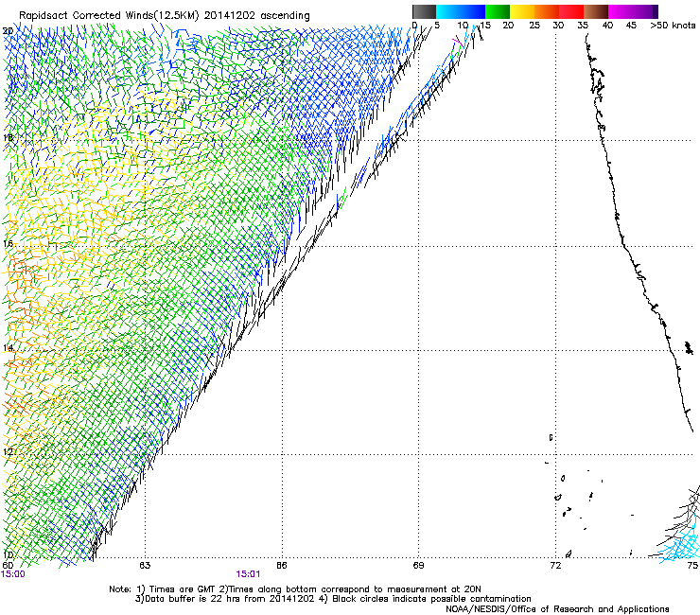Click the latitude label '18'
Image resolution: width=700 pixels, height=615 pixels.
click(8, 137)
